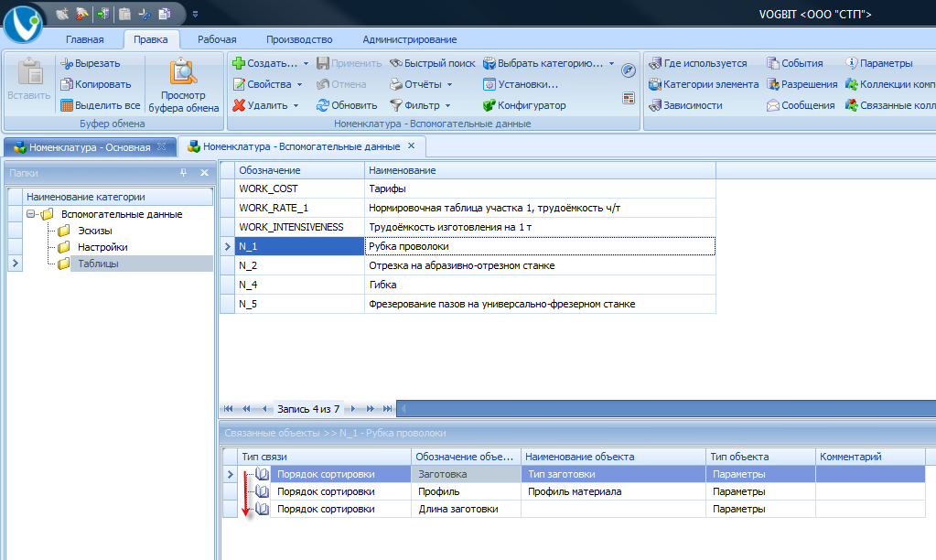936x560 pixels.
Task: Switch to the Администрирование ribbon tab
Action: (410, 39)
